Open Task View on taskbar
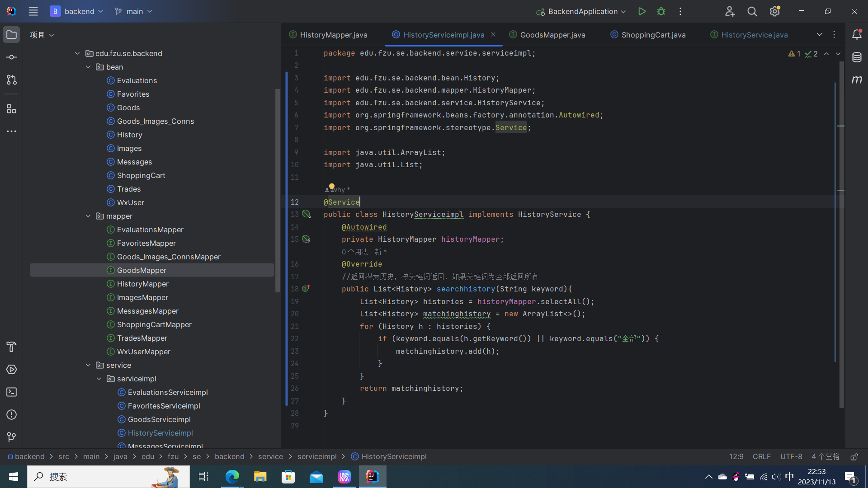The height and width of the screenshot is (488, 868). (203, 477)
